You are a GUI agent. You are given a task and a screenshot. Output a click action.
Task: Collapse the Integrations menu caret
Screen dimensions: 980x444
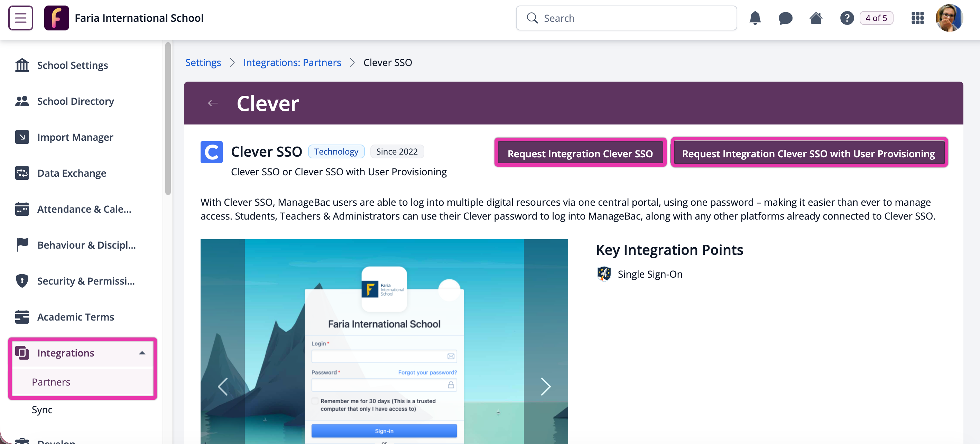coord(142,353)
